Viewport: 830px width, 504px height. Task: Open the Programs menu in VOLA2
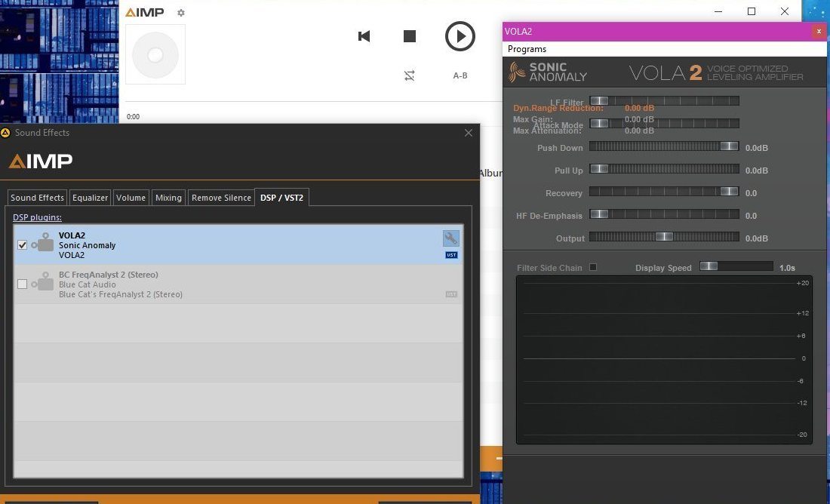click(527, 49)
